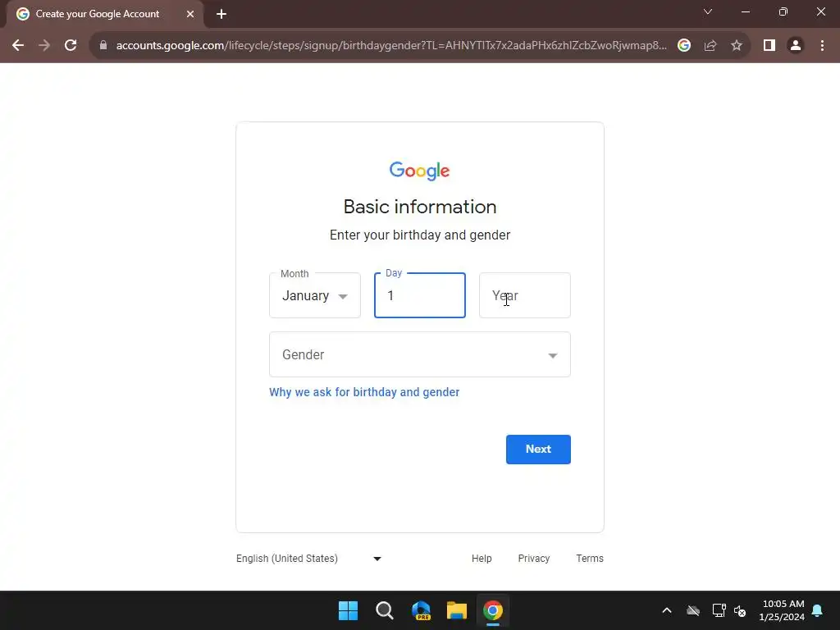The height and width of the screenshot is (630, 840).
Task: Open the Privacy footer link
Action: point(533,558)
